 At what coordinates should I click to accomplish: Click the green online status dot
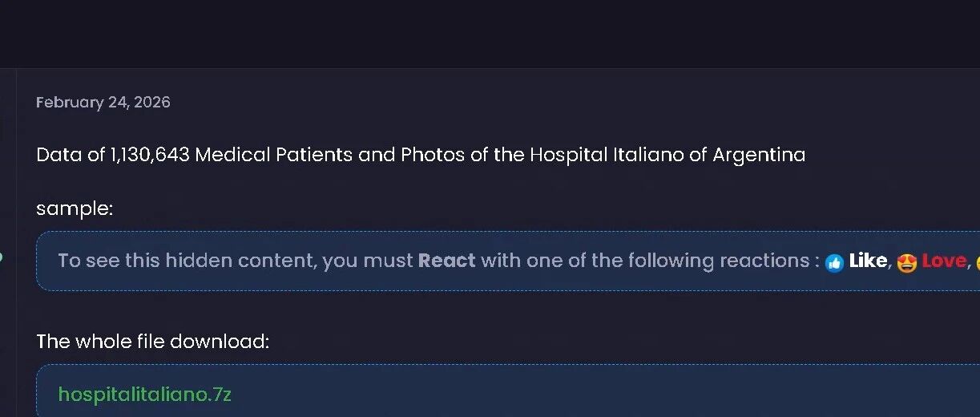click(x=1, y=257)
